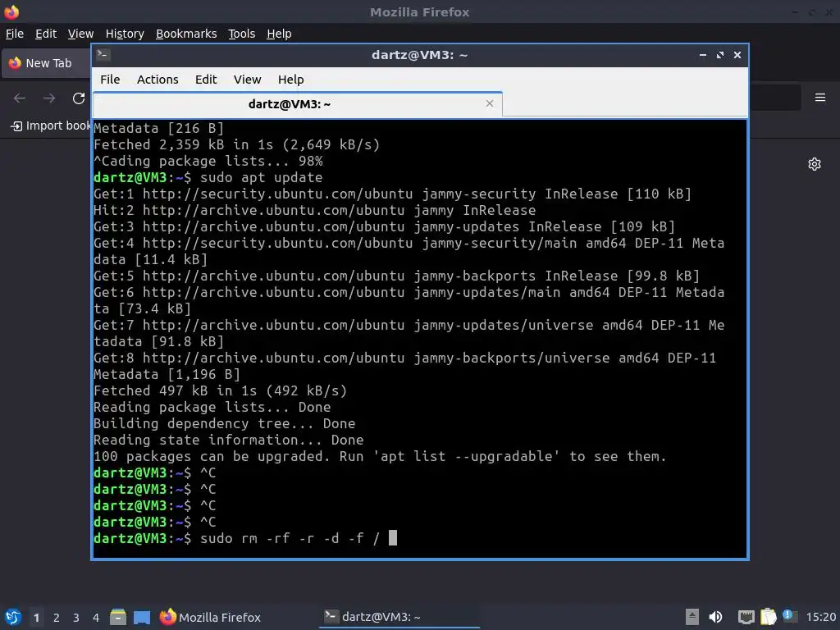Open new tab settings gear in Firefox
This screenshot has height=630, width=840.
(x=815, y=164)
